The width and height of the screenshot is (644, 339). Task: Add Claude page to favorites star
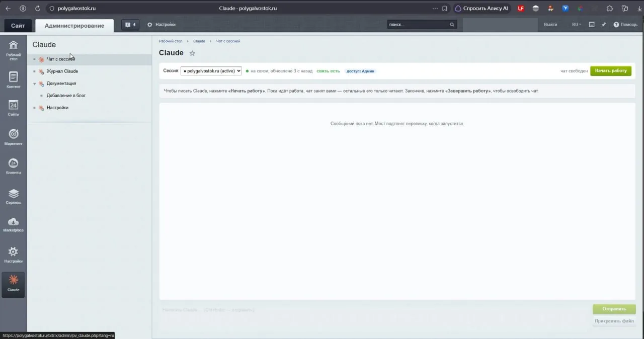coord(192,53)
